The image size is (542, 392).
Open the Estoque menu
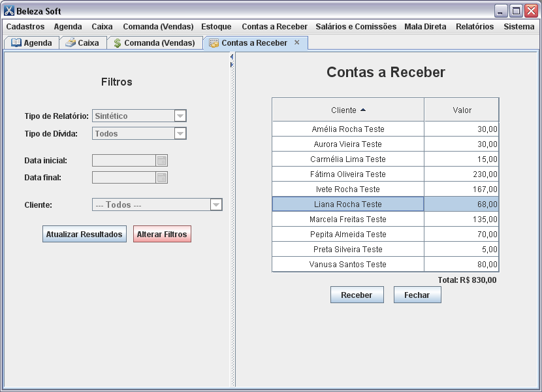coord(216,27)
